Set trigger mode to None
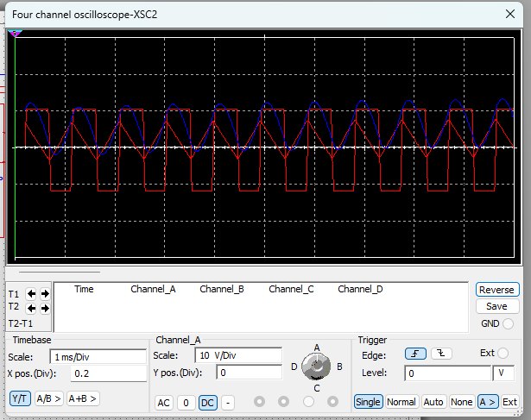This screenshot has height=420, width=531. [x=461, y=402]
